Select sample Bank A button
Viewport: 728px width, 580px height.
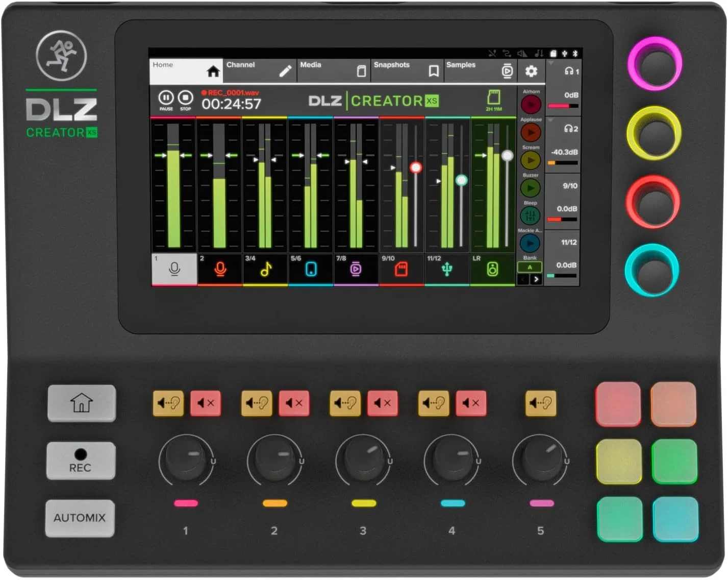click(x=530, y=267)
